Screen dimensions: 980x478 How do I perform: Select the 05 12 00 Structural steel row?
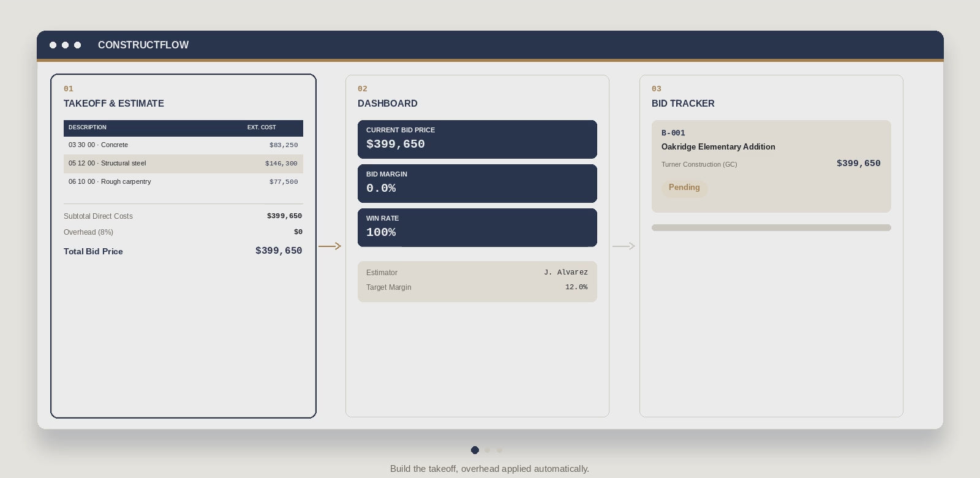point(183,164)
